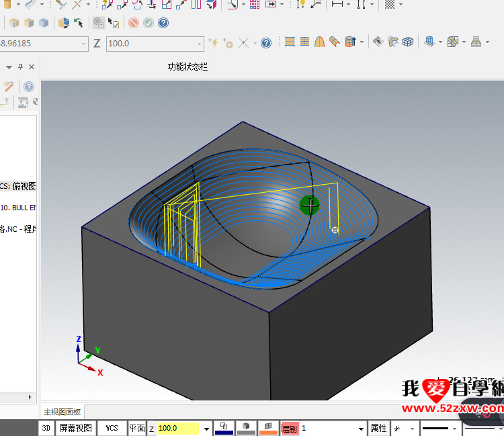The image size is (504, 436).
Task: Click the arch-shaped surface icon in toolbar
Action: point(320,42)
